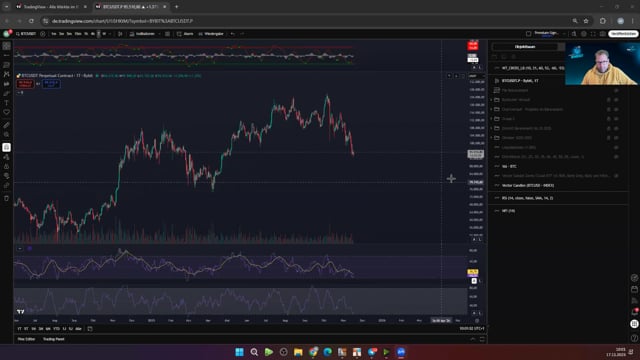Undo the last chart action
Image resolution: width=640 pixels, height=360 pixels.
233,34
